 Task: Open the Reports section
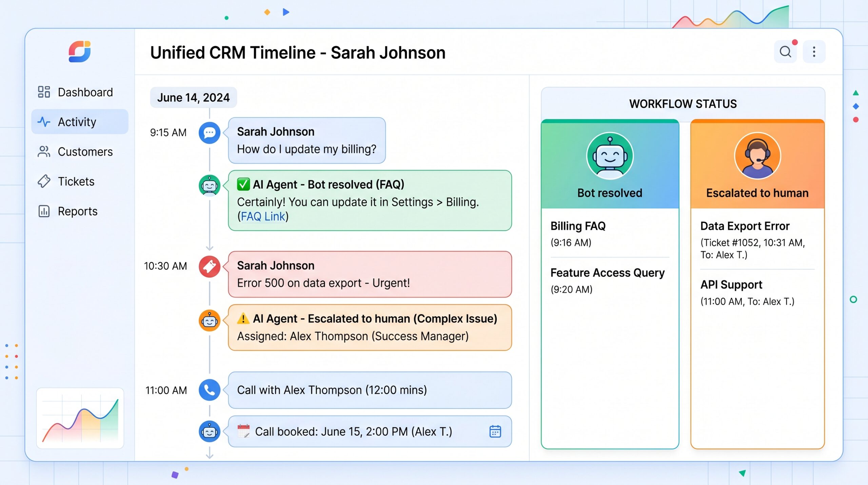click(x=80, y=211)
